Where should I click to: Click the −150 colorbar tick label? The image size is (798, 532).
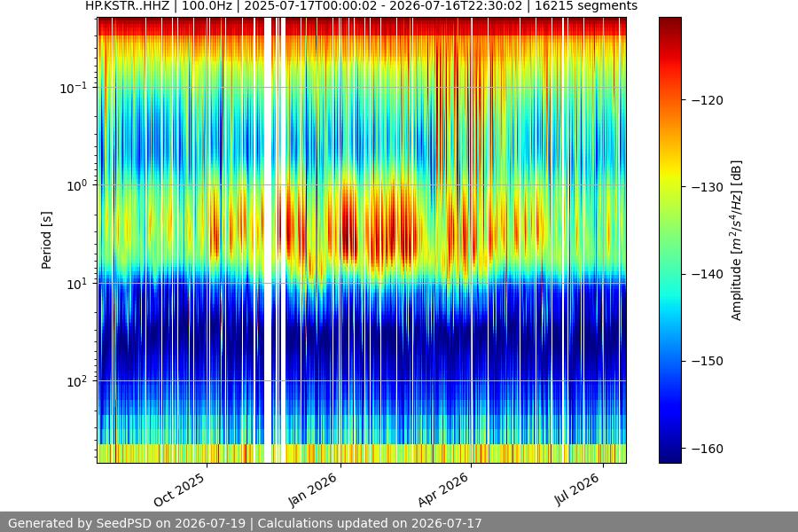click(x=708, y=362)
